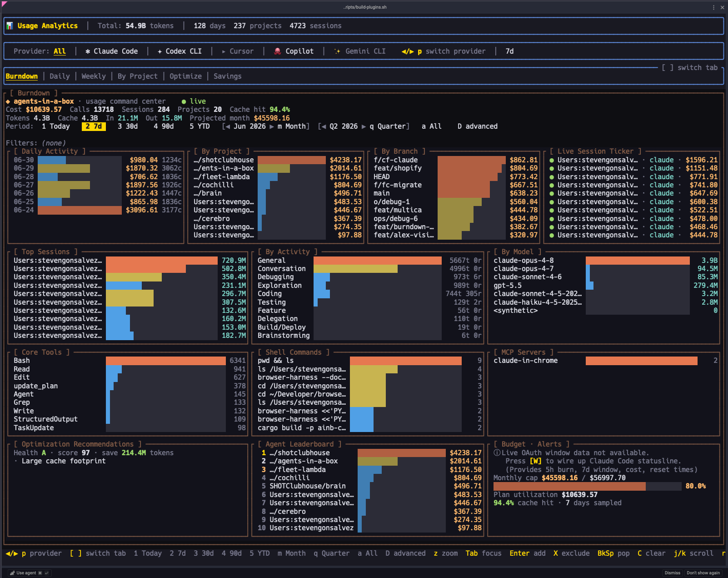The image size is (728, 578).
Task: Select the cargo build shell command row
Action: click(369, 428)
